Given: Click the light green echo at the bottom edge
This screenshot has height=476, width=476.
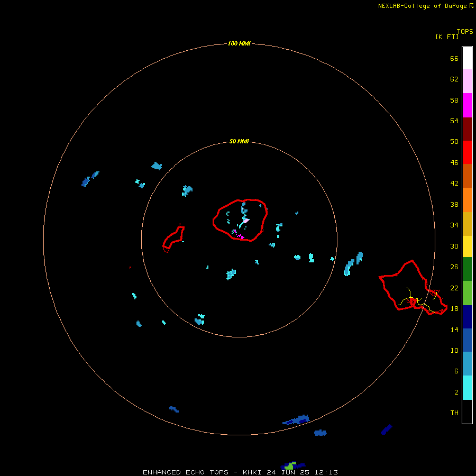Looking at the screenshot, I should 290,465.
